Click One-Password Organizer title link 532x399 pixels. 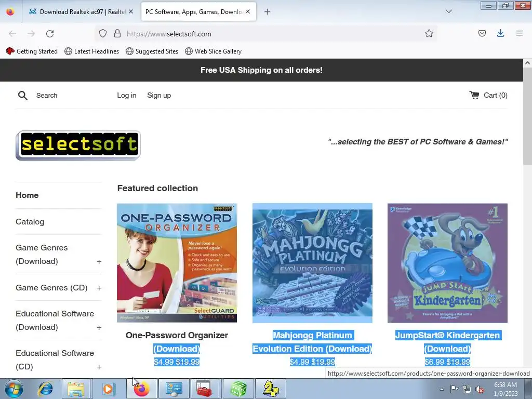click(x=177, y=342)
